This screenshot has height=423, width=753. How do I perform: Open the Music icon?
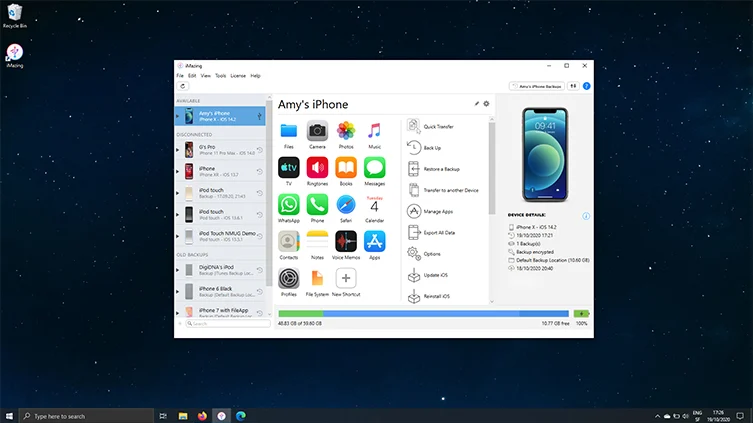[x=375, y=131]
